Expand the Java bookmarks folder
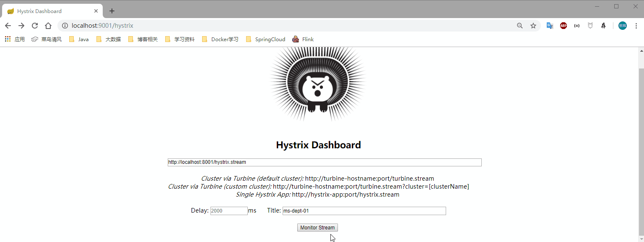Viewport: 644px width, 242px height. (x=79, y=39)
